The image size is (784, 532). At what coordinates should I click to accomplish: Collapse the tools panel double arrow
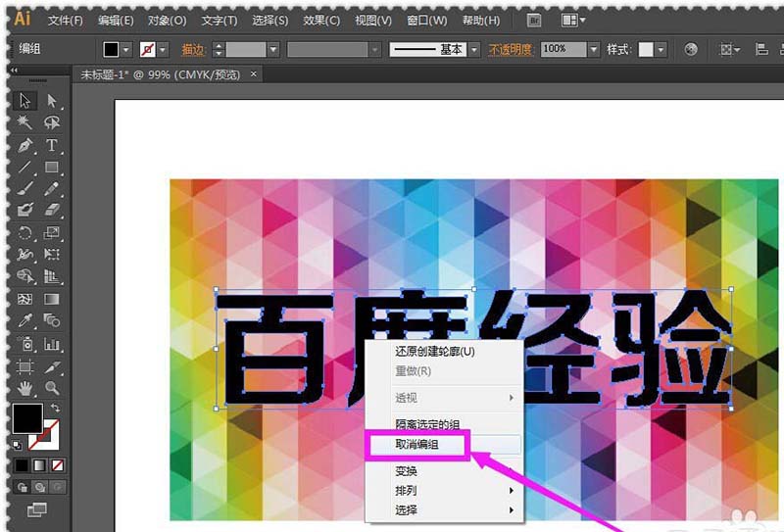(x=14, y=70)
